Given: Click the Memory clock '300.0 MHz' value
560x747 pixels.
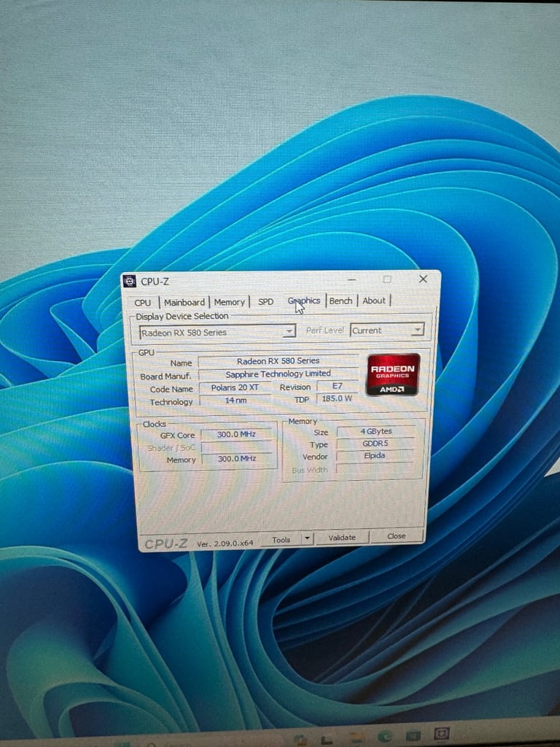Looking at the screenshot, I should pos(237,458).
